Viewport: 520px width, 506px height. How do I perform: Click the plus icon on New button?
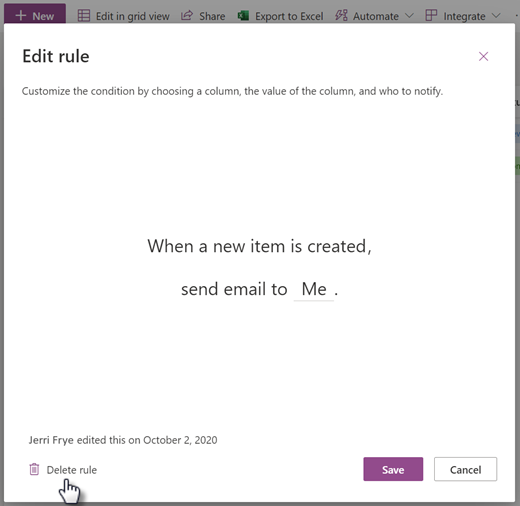click(21, 15)
